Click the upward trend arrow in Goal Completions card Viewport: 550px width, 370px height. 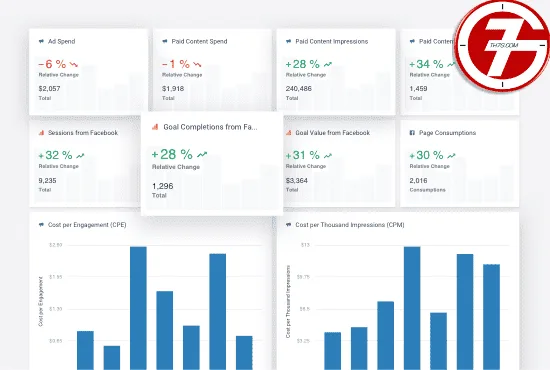coord(202,154)
